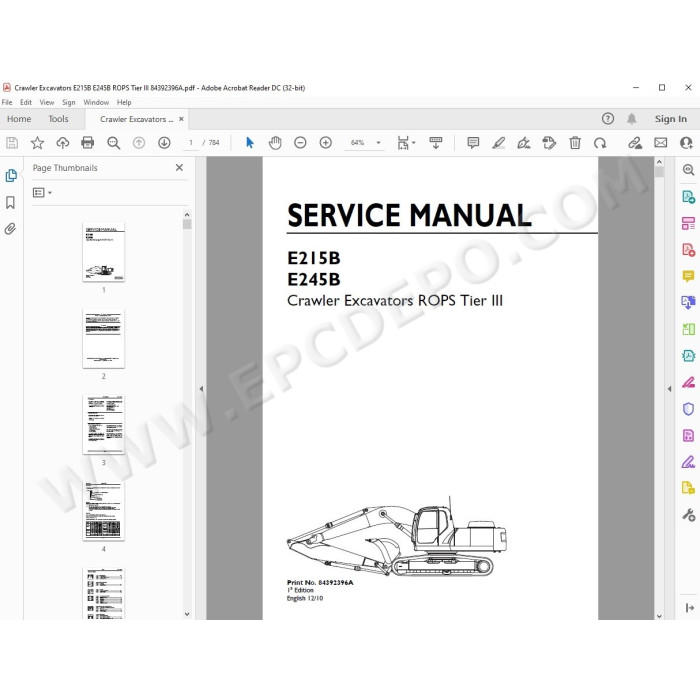Viewport: 700px width, 700px height.
Task: Open the Help question mark
Action: pos(608,119)
